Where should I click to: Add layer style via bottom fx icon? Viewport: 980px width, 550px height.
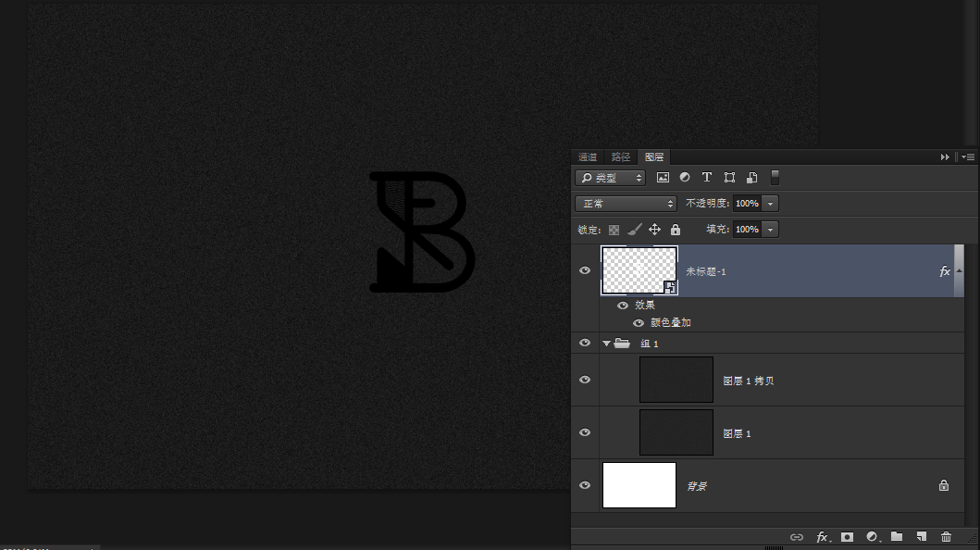pos(822,537)
